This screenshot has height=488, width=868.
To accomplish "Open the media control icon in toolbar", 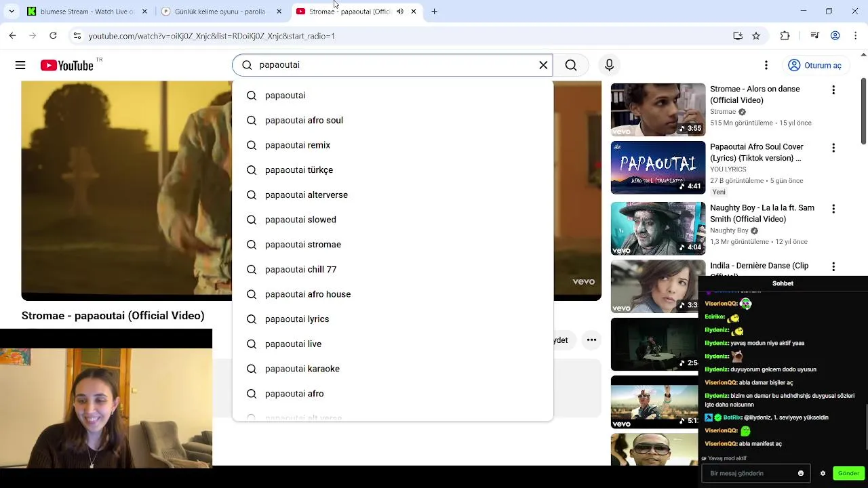I will point(815,36).
